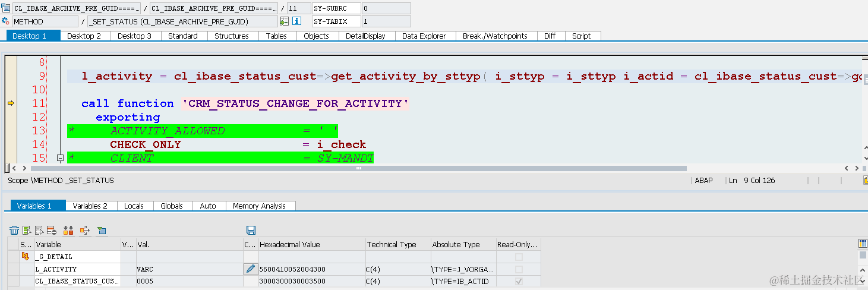This screenshot has width=868, height=290.
Task: Click the METHOD event type field
Action: pos(45,21)
